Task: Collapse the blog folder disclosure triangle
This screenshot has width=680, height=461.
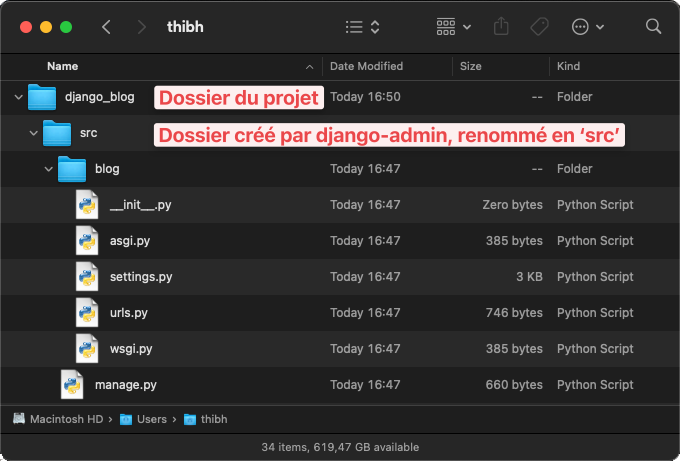Action: tap(49, 169)
